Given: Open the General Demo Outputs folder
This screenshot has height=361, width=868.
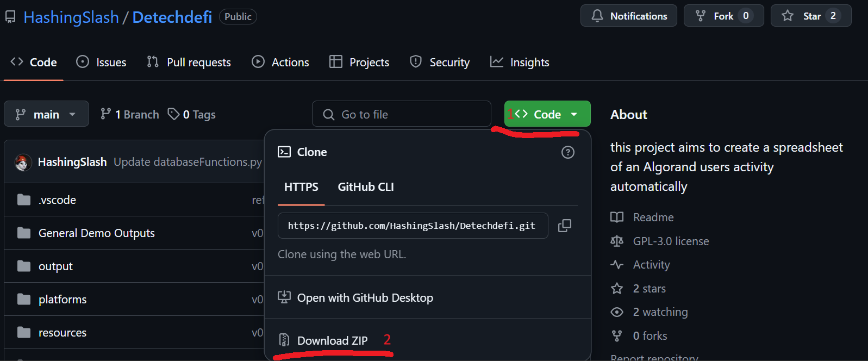Looking at the screenshot, I should click(96, 233).
